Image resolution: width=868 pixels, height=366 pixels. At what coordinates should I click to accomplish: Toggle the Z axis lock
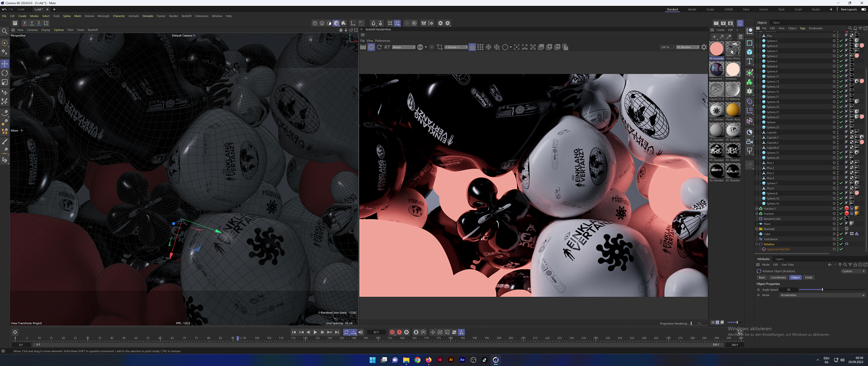39,23
